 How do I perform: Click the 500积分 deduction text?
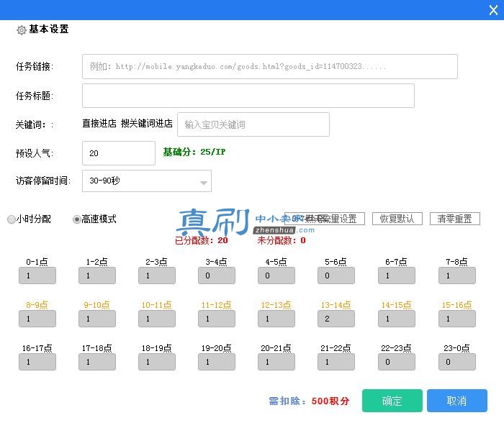(330, 401)
